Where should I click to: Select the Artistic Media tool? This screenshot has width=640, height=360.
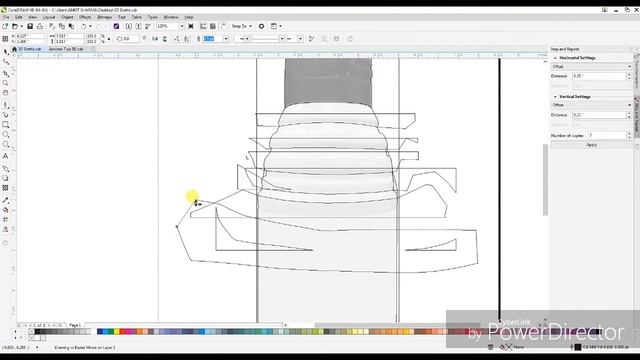[x=5, y=115]
